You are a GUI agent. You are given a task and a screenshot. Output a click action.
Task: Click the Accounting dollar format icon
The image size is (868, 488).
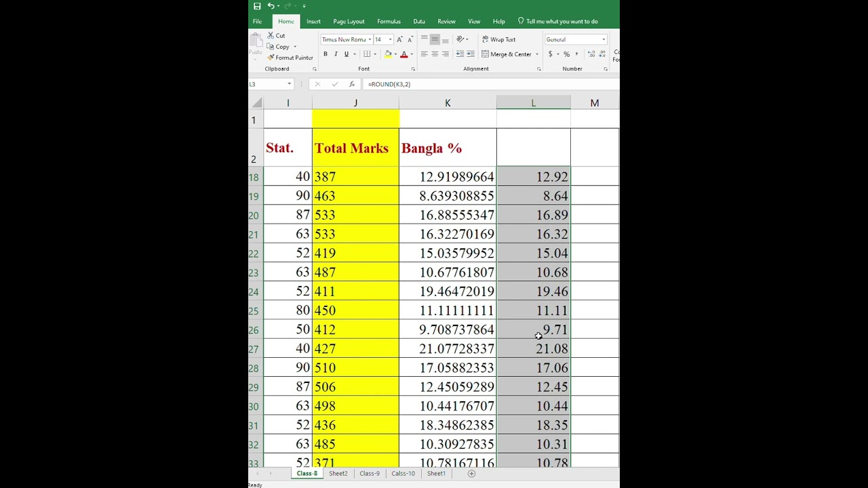550,54
